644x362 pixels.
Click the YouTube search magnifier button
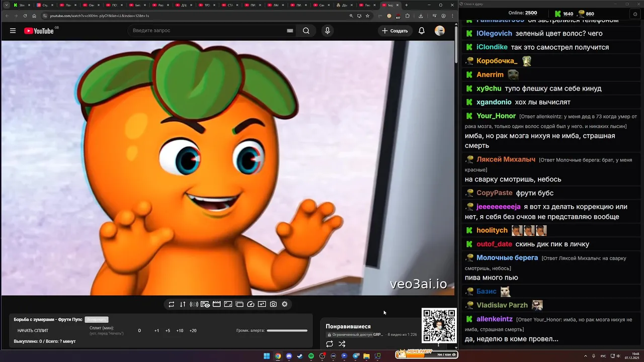tap(306, 31)
